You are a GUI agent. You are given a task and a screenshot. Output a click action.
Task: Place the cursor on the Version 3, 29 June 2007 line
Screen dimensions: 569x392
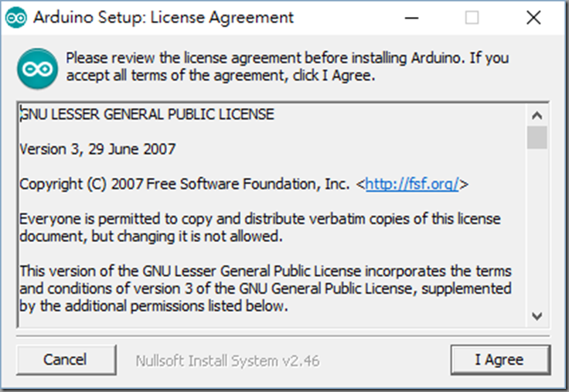click(97, 149)
